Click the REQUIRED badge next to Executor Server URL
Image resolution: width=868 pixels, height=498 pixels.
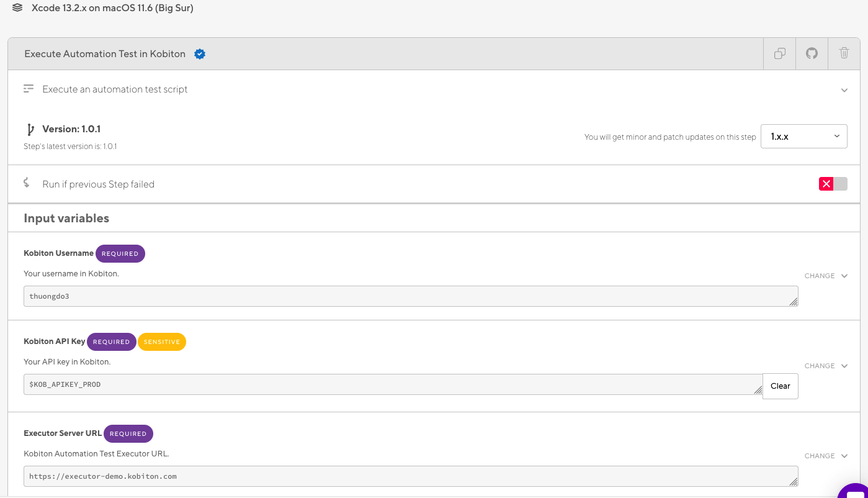click(128, 433)
